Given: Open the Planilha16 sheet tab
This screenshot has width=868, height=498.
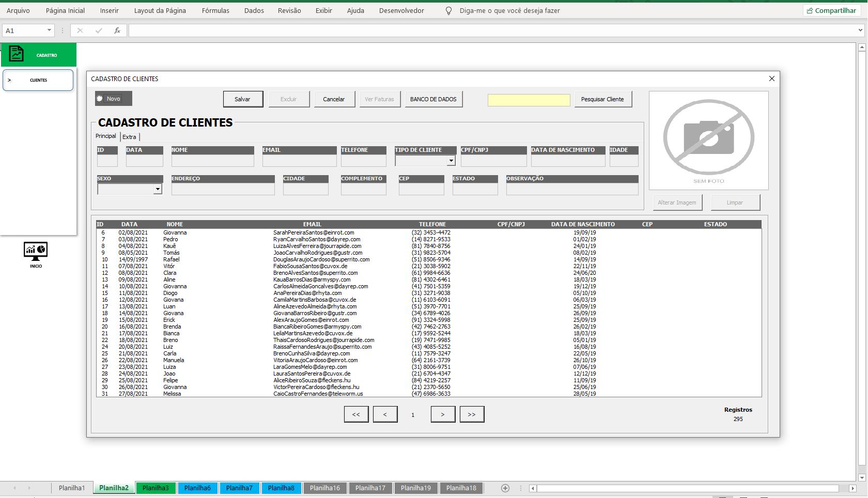Looking at the screenshot, I should (325, 488).
